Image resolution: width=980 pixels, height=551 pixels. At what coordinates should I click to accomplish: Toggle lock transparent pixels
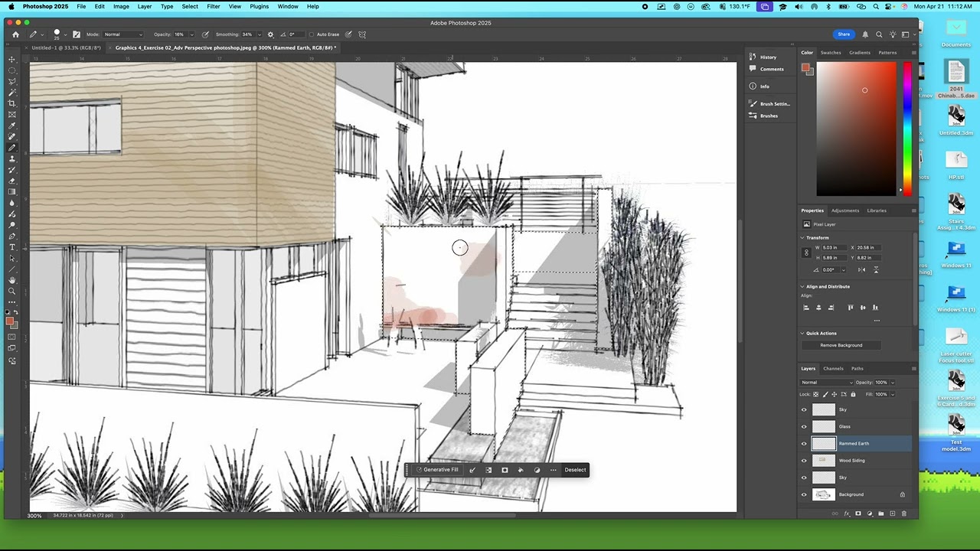tap(815, 394)
